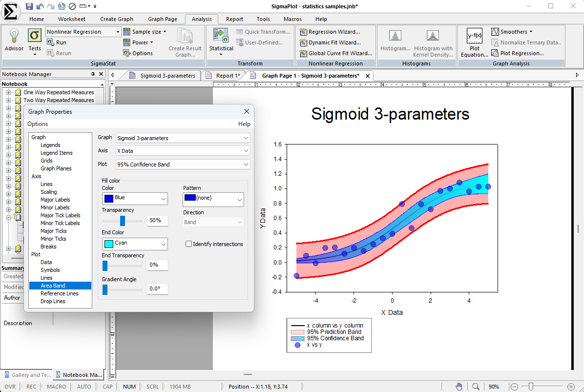
Task: Click the fill Transparency slider handle
Action: (123, 221)
